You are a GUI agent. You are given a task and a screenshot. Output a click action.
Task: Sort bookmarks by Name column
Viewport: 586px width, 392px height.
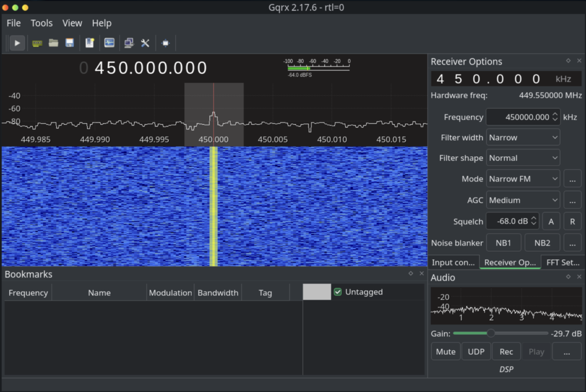(99, 292)
